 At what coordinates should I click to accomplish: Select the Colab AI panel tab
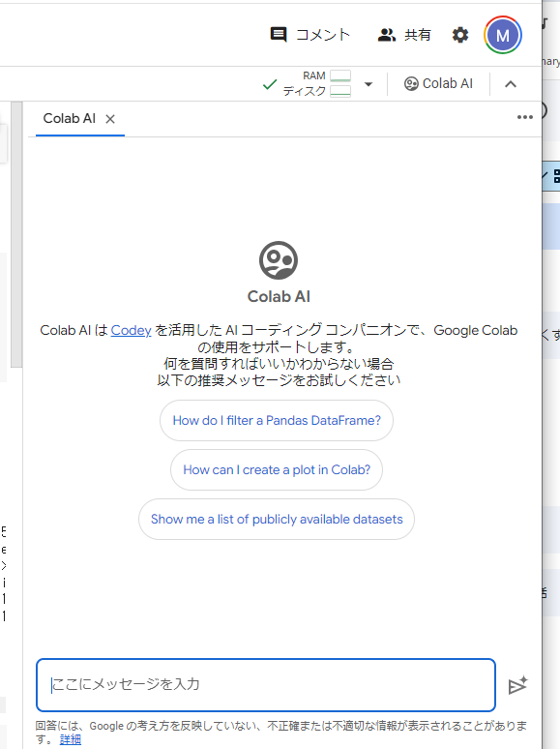point(70,118)
